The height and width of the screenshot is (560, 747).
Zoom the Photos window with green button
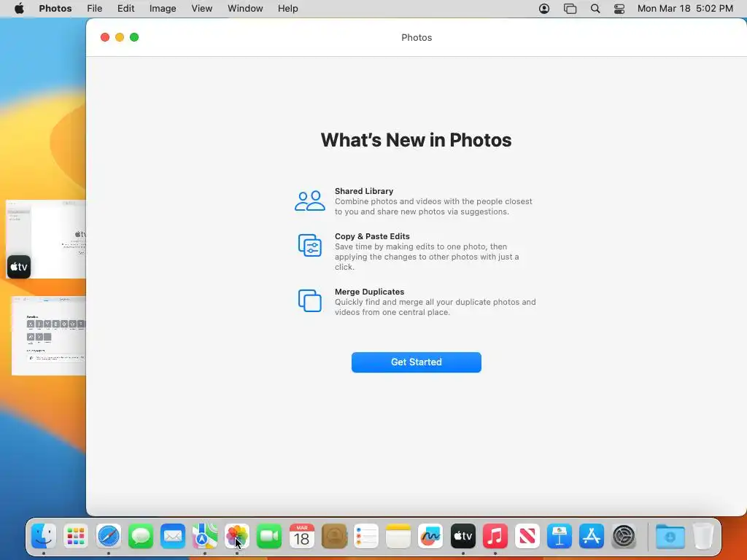134,37
